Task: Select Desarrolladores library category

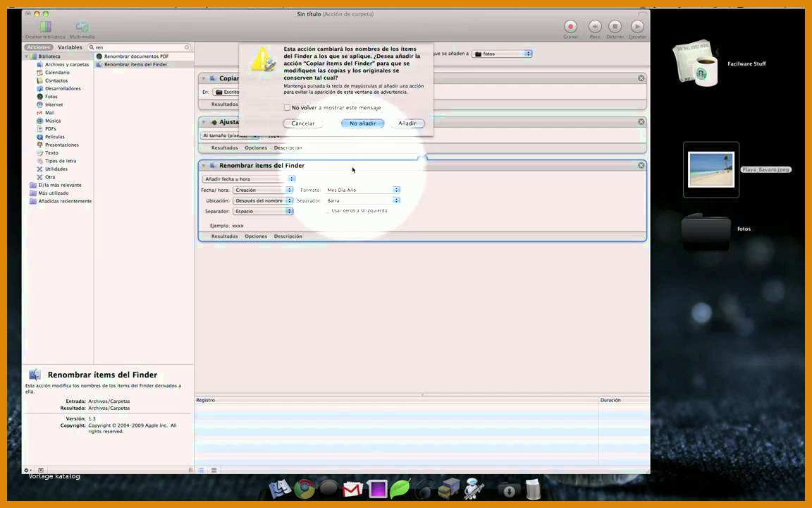Action: (x=63, y=89)
